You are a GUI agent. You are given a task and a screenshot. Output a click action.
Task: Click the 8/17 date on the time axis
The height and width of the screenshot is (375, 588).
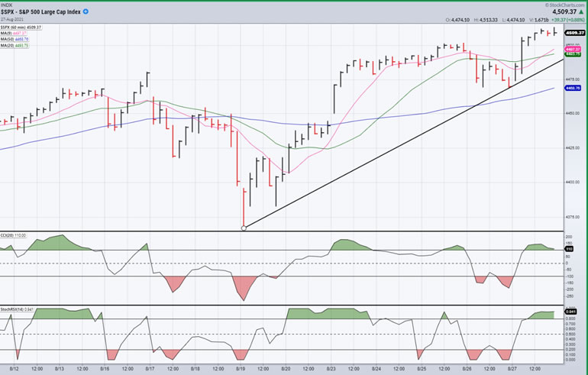[150, 369]
